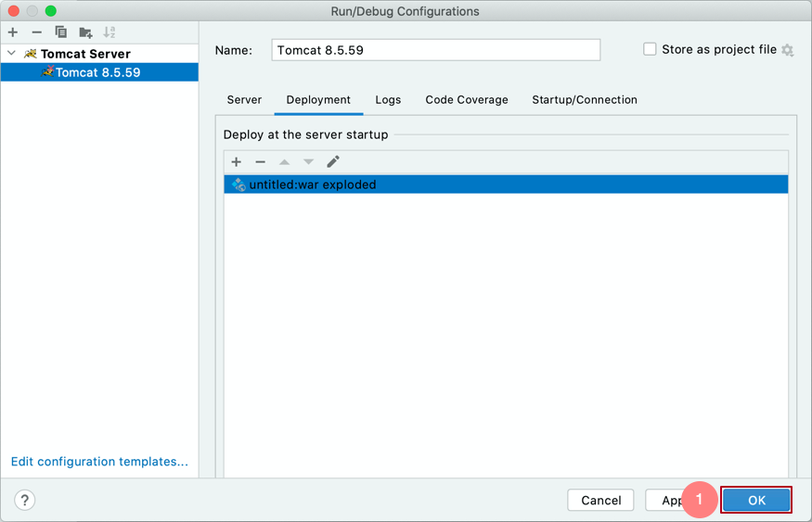
Task: Switch to the Server tab
Action: pos(244,100)
